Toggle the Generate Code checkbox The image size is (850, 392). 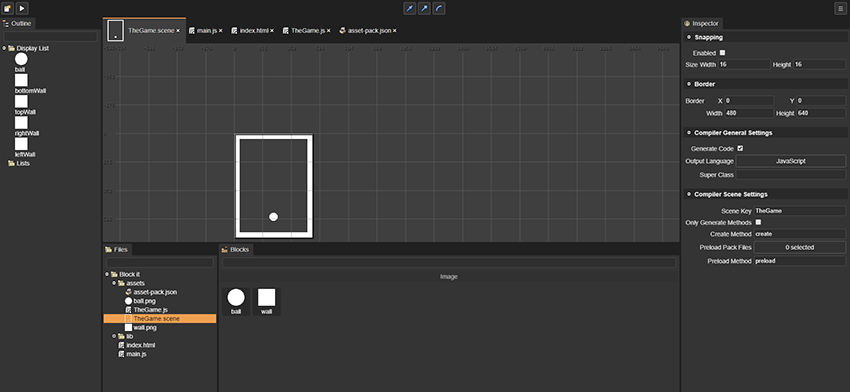(x=740, y=148)
